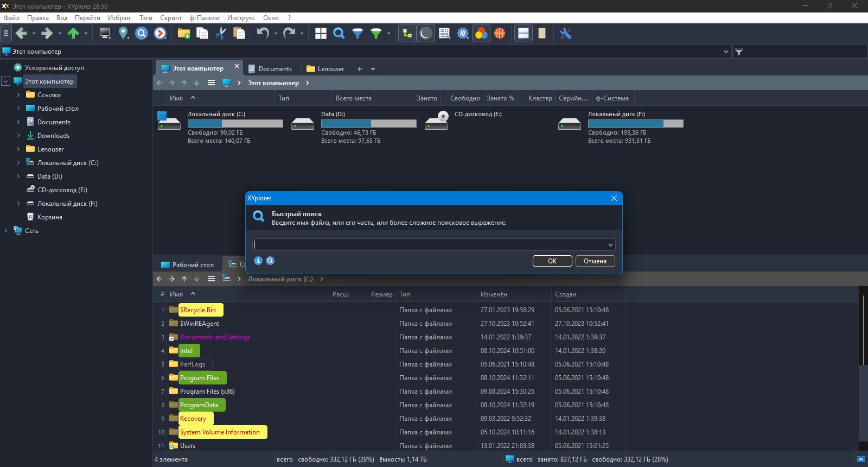This screenshot has height=467, width=868.
Task: Switch to the Lenouser tab
Action: [325, 69]
